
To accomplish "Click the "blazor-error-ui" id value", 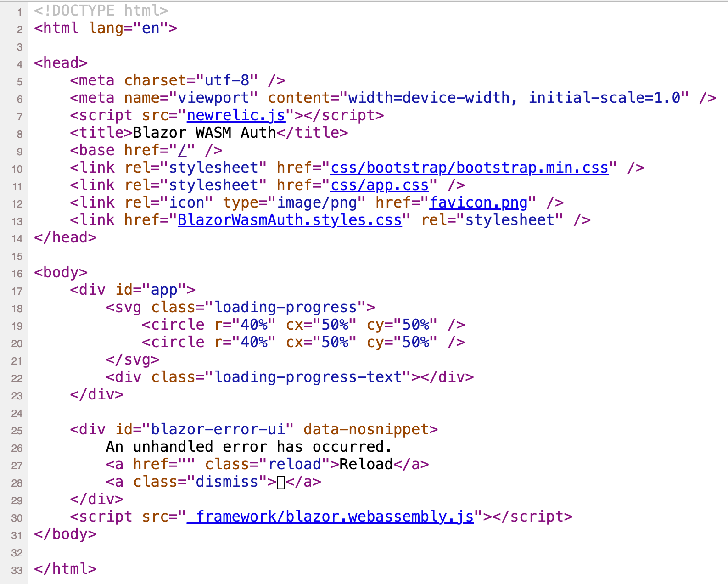I will tap(218, 429).
